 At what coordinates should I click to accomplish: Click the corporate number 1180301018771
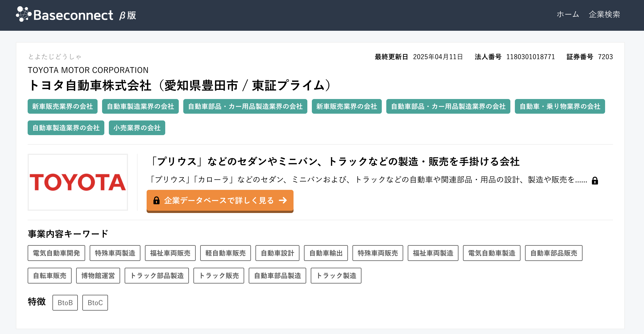point(530,57)
